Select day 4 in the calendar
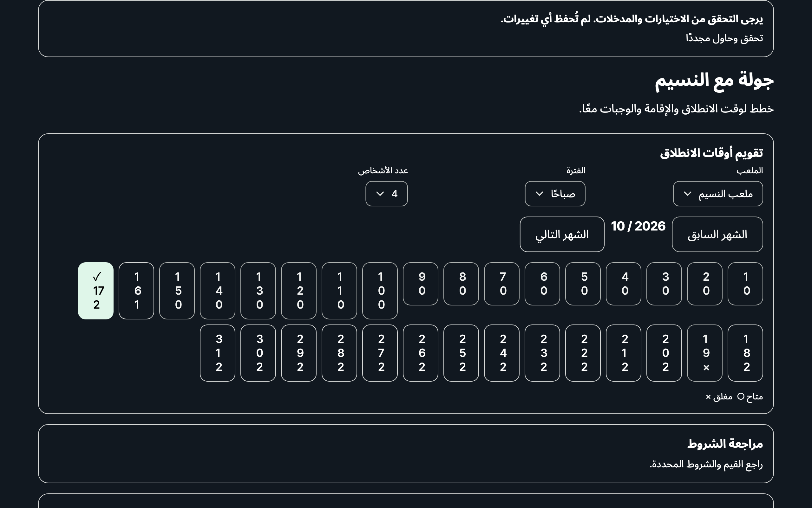 point(623,284)
